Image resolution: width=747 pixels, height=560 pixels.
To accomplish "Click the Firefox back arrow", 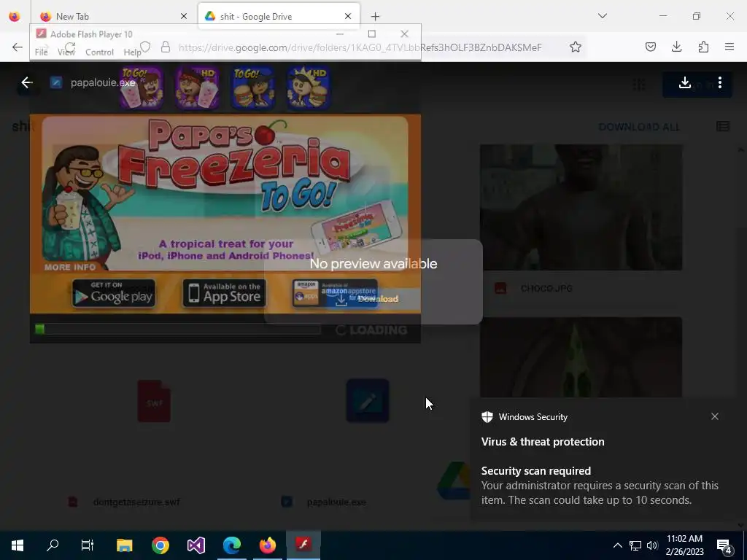I will tap(18, 47).
